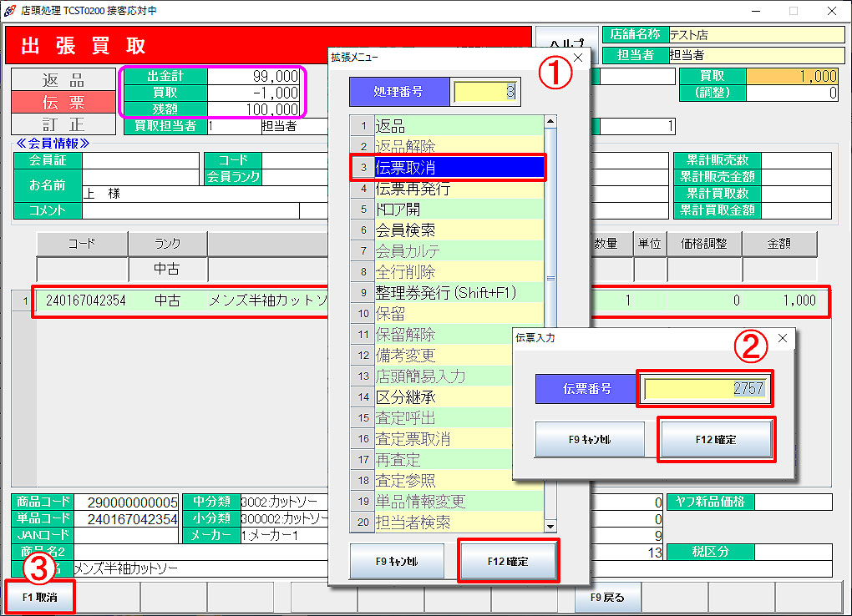Click F9 キャンセル in the 伝票入力 dialog
Viewport: 852px width, 616px height.
(589, 439)
